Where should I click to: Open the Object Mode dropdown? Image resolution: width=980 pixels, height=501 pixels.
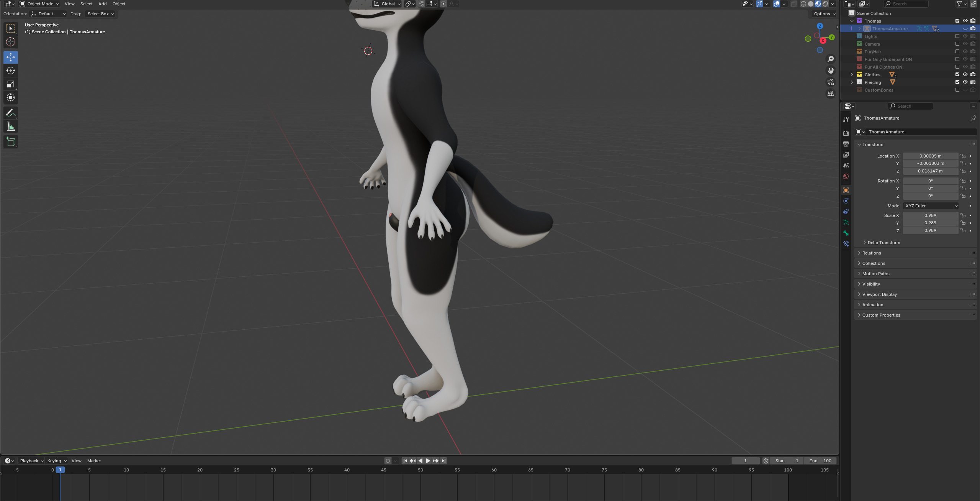[39, 4]
